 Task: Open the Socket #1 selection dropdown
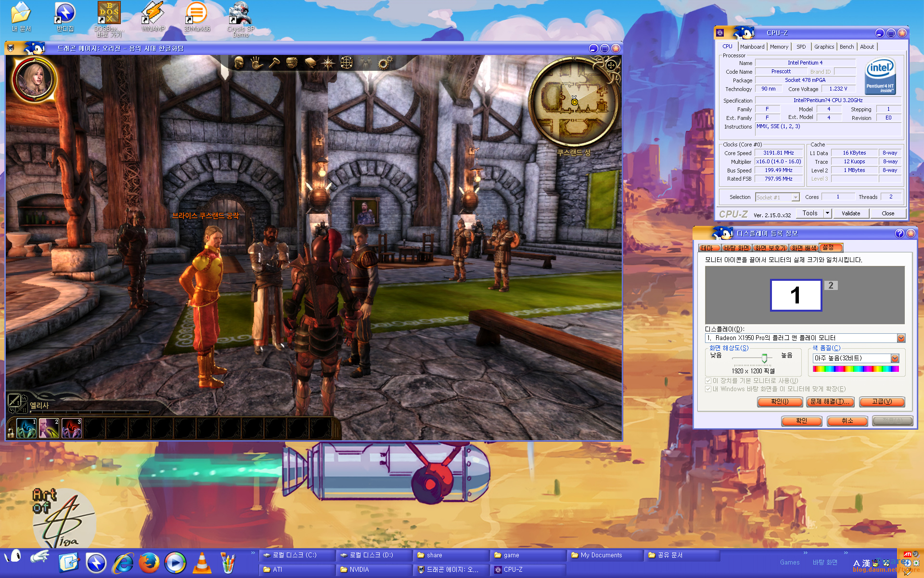(x=777, y=197)
